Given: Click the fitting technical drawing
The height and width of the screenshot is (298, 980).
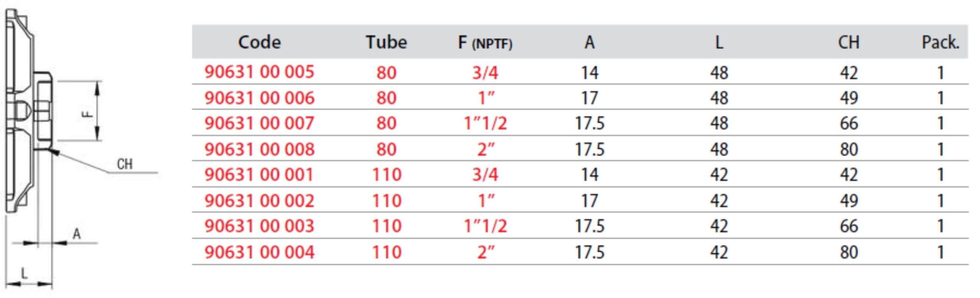Looking at the screenshot, I should point(80,149).
